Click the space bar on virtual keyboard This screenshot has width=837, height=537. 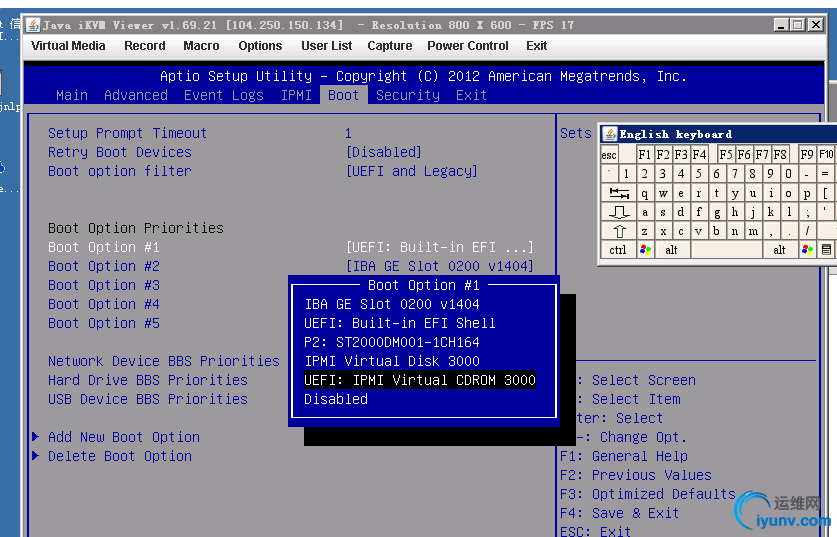coord(727,250)
